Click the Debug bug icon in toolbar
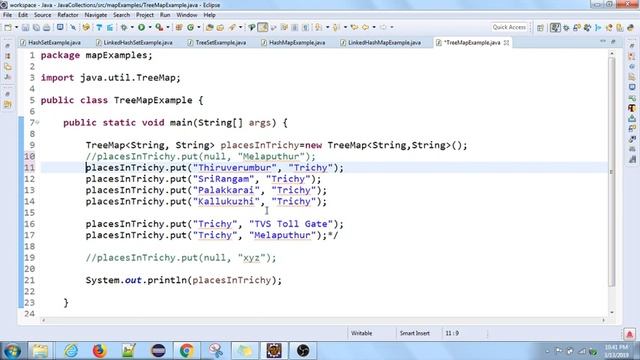The width and height of the screenshot is (640, 360). coord(123,27)
